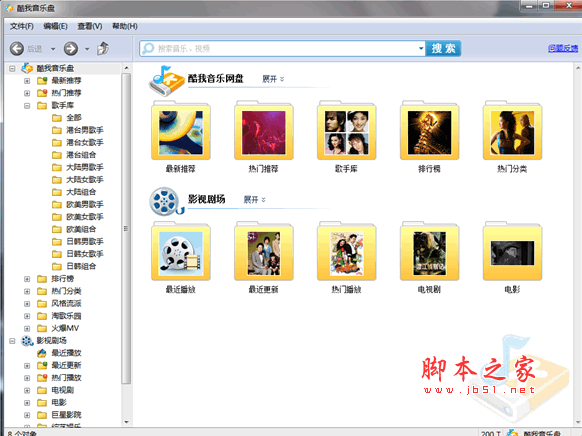Expand the 酷我音乐网盘 section via 展开
Image resolution: width=582 pixels, height=436 pixels.
[273, 79]
